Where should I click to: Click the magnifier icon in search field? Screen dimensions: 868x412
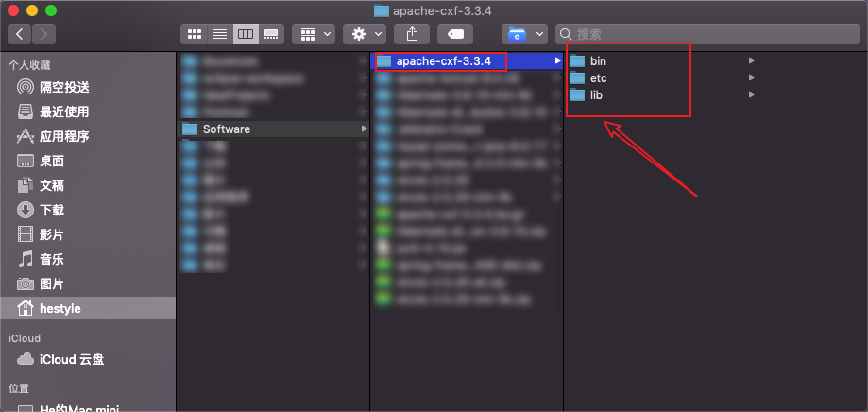pyautogui.click(x=567, y=34)
